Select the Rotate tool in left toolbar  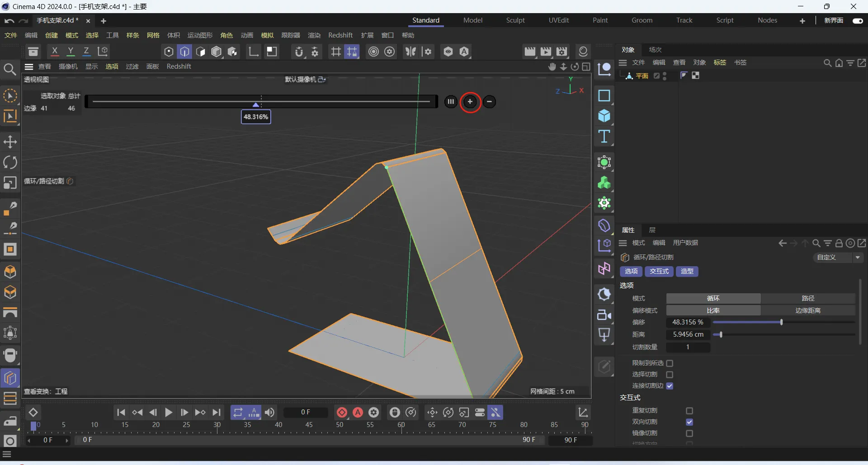[10, 162]
